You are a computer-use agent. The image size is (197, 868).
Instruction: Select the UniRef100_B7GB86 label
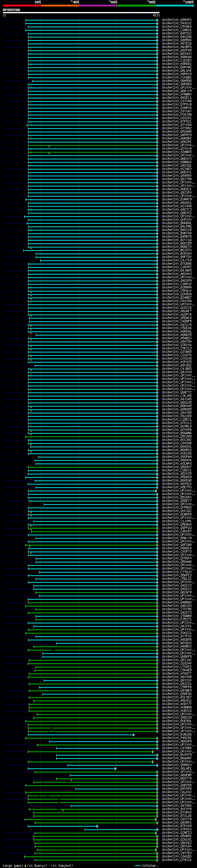point(176,264)
